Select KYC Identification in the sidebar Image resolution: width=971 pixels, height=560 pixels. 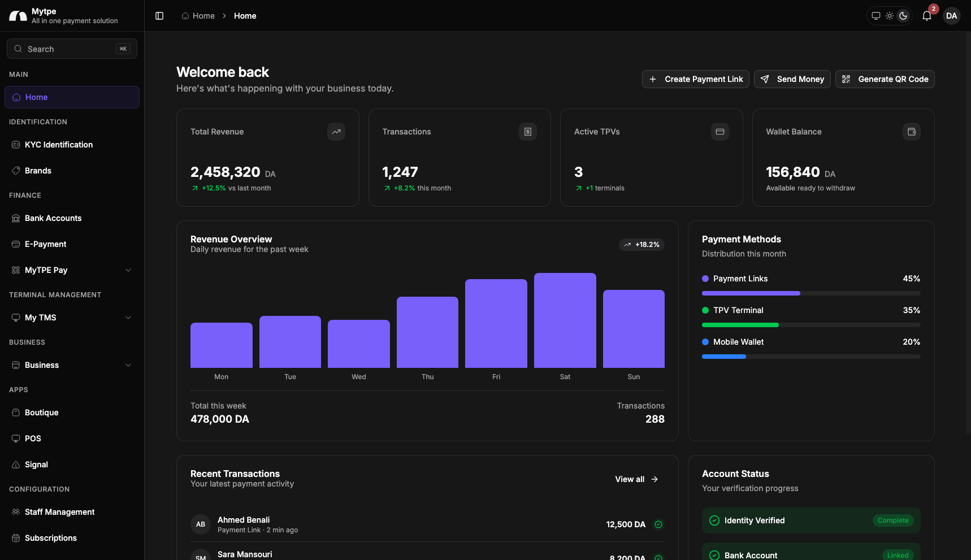58,145
